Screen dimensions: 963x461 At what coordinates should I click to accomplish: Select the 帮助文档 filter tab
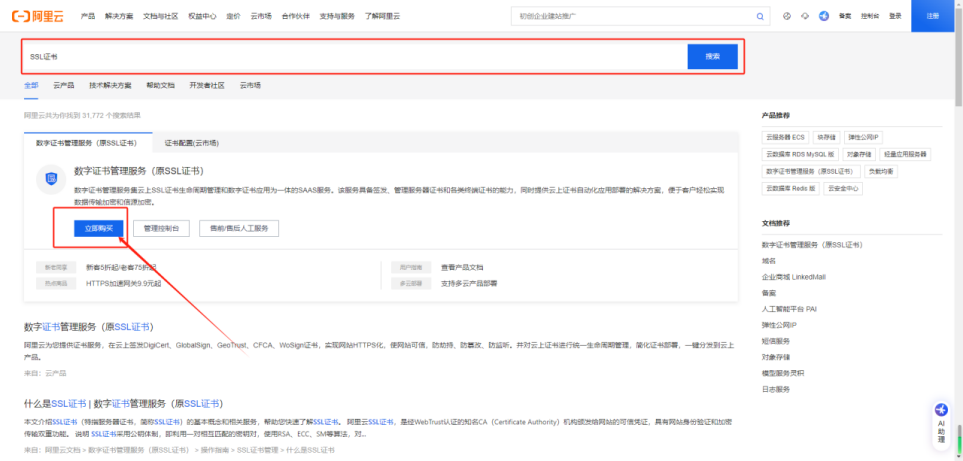[160, 85]
